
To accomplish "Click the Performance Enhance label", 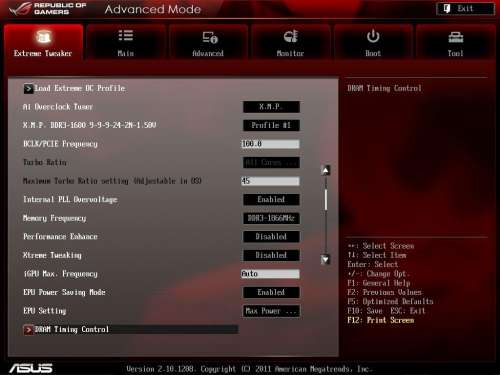I will [x=60, y=237].
